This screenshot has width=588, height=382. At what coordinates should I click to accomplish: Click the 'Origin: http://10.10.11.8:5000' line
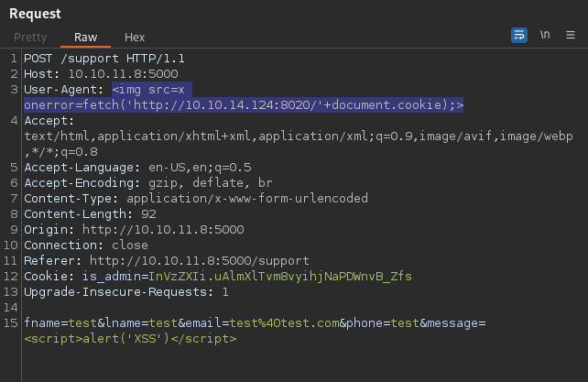coord(134,230)
